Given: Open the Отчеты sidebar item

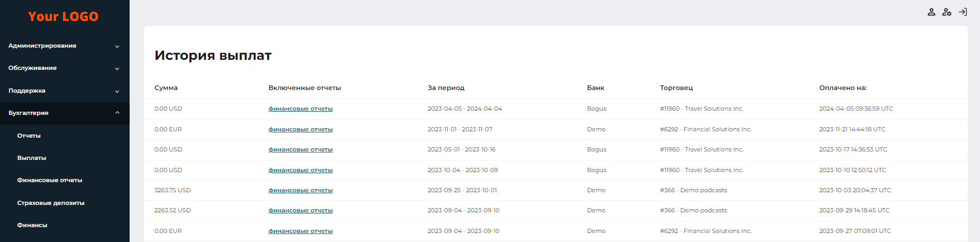Looking at the screenshot, I should 29,136.
